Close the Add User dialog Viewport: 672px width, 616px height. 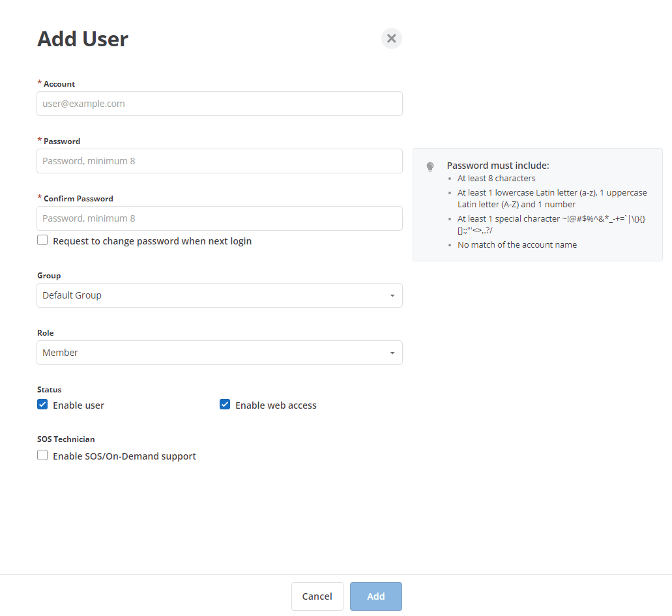coord(391,38)
